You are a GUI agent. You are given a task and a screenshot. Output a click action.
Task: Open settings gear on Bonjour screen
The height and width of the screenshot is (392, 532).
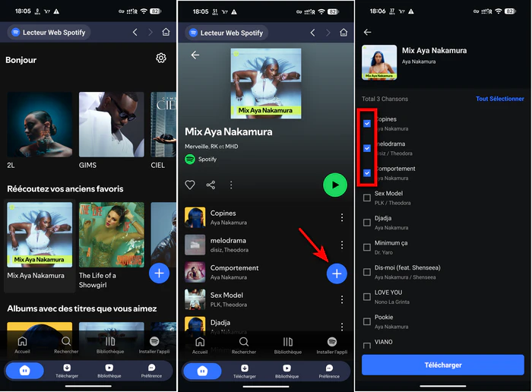pos(161,58)
